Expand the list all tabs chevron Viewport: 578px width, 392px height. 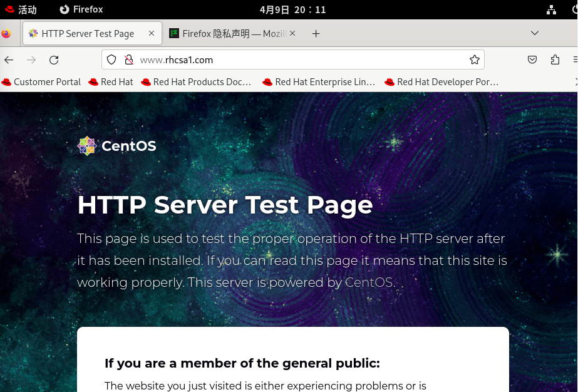[535, 33]
